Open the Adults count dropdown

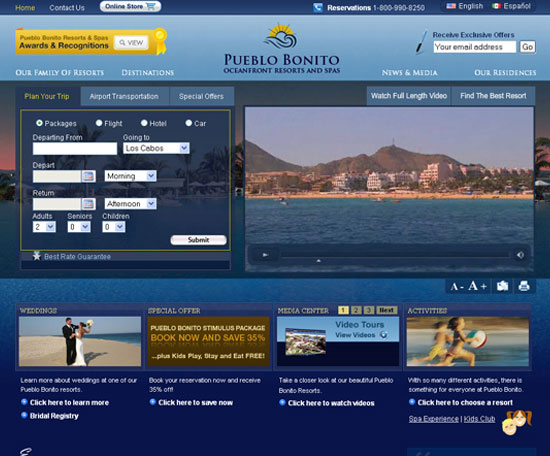coord(44,227)
